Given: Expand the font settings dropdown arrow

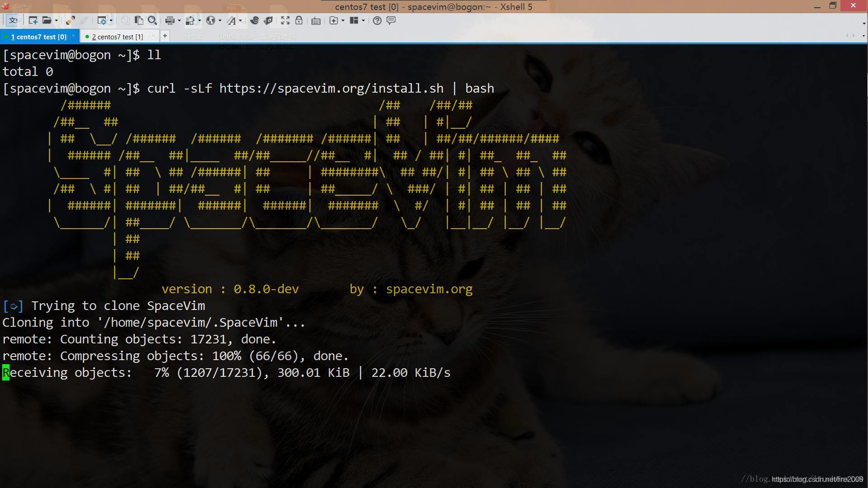Looking at the screenshot, I should 240,20.
